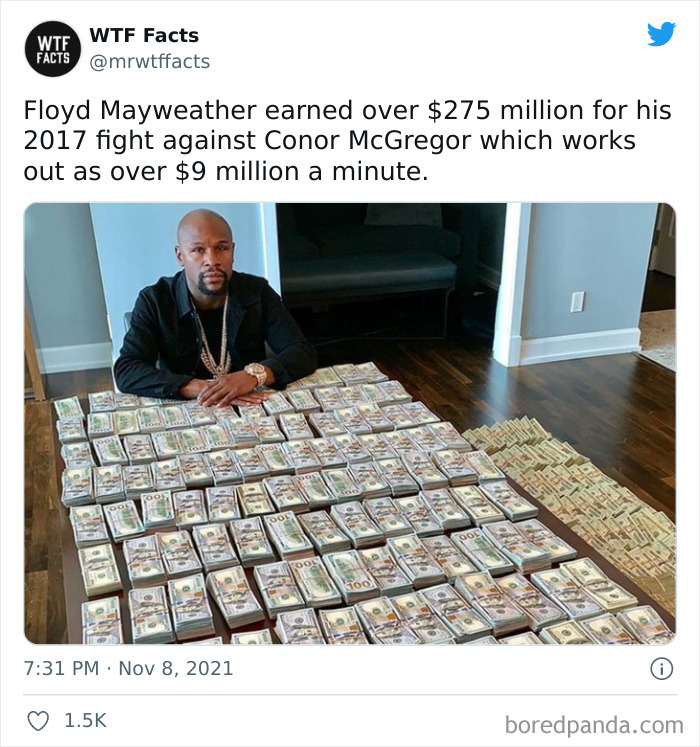Viewport: 700px width, 747px height.
Task: View the 1.5K likes count
Action: pyautogui.click(x=85, y=720)
